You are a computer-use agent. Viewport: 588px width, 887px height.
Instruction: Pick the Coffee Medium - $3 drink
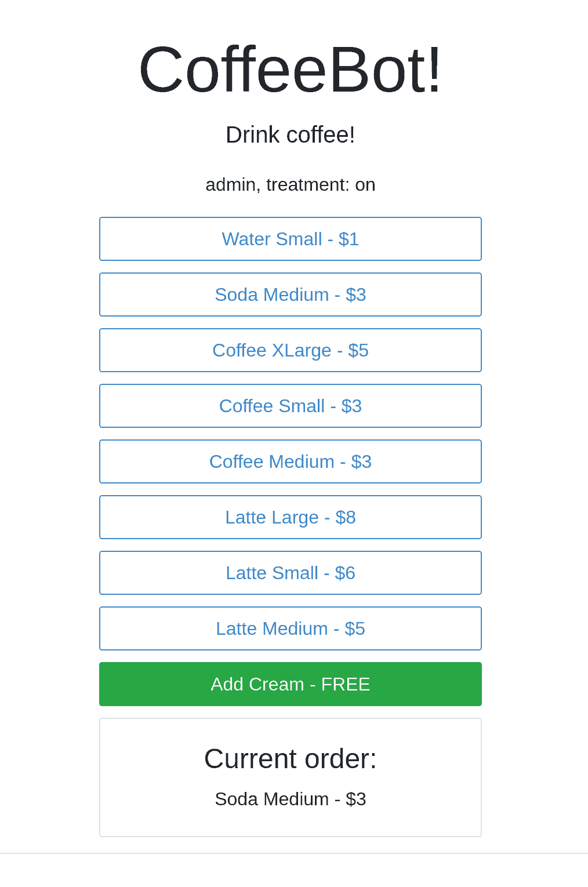[x=291, y=461]
